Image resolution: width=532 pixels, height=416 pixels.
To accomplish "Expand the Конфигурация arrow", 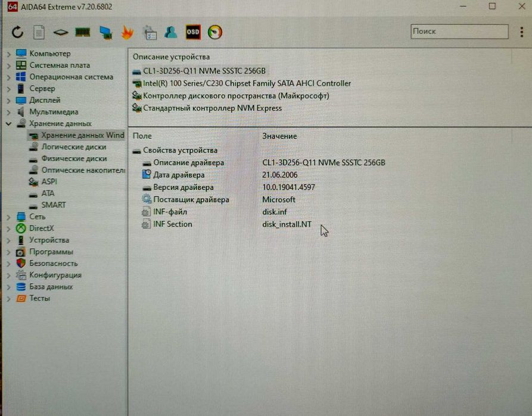I will (x=9, y=276).
